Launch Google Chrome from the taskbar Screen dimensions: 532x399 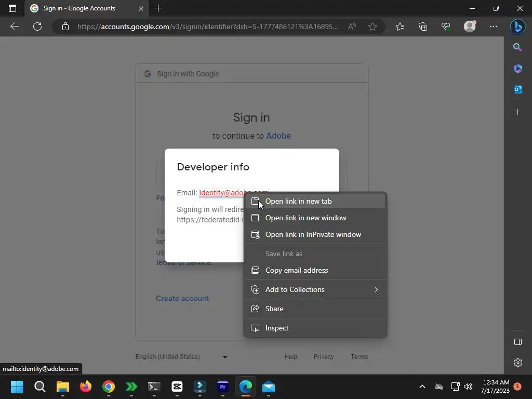coord(109,387)
